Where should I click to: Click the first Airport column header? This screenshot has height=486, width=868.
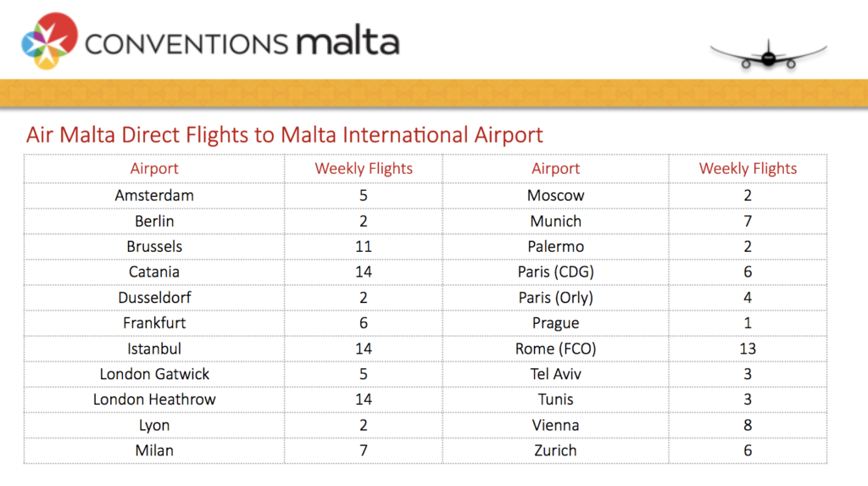[154, 169]
